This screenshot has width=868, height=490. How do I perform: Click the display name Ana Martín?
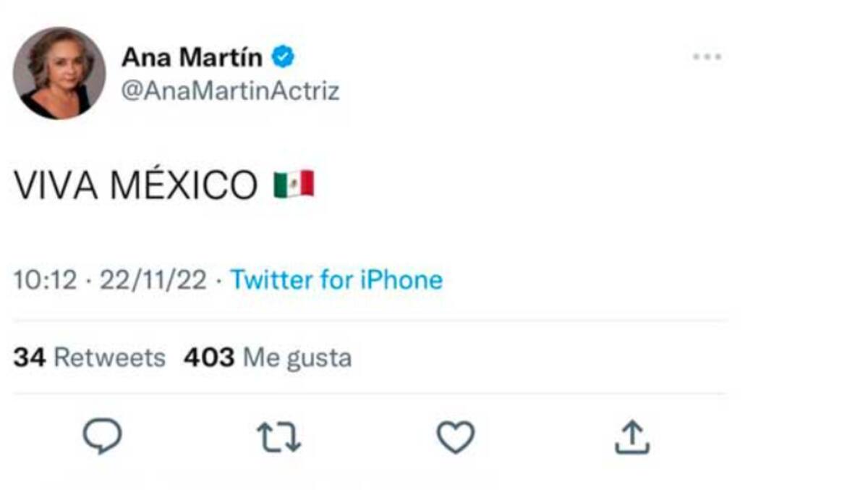tap(192, 56)
